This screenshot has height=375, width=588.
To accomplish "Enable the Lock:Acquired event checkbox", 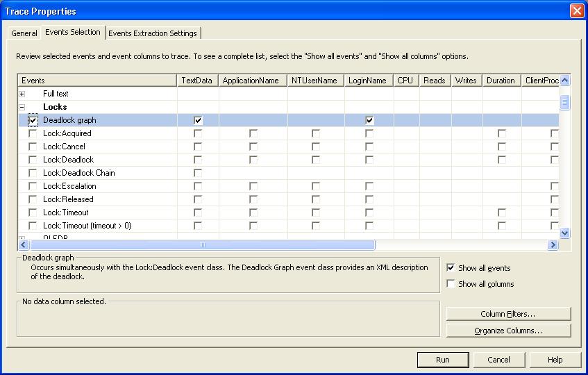I will (33, 133).
